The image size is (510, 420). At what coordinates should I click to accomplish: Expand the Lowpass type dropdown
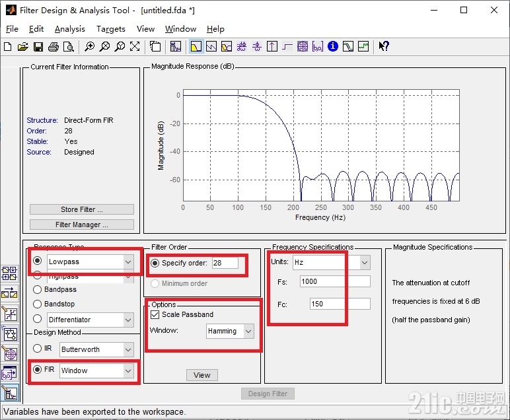tap(128, 262)
